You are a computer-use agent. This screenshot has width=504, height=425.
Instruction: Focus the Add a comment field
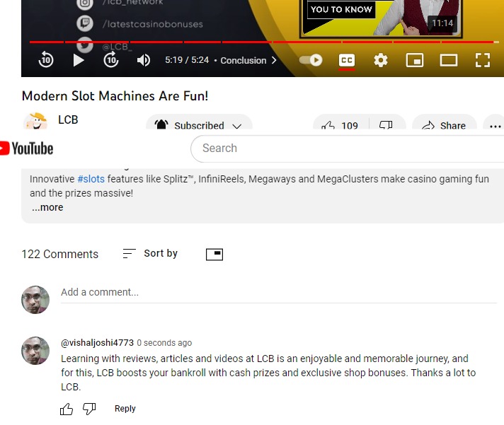[x=279, y=293]
